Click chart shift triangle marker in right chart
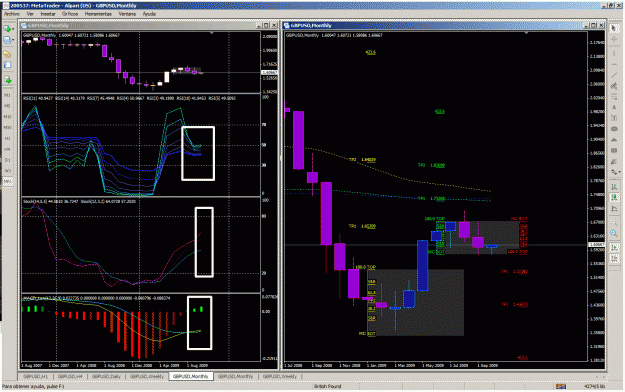 coord(527,33)
